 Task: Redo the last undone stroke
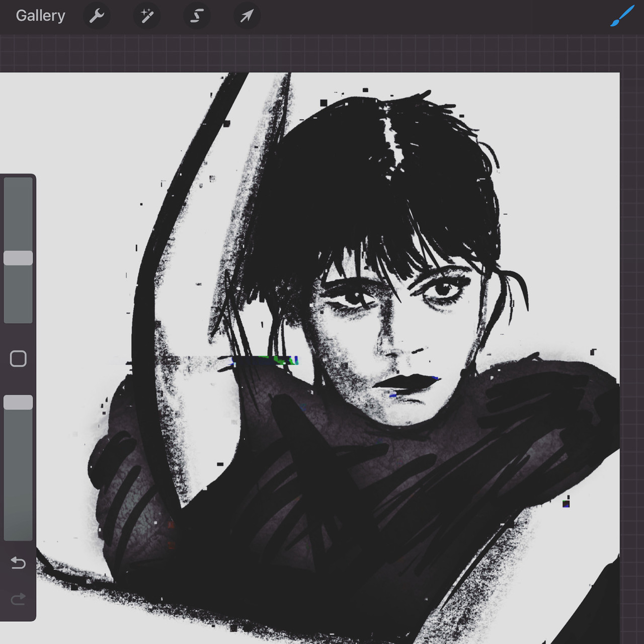click(18, 599)
